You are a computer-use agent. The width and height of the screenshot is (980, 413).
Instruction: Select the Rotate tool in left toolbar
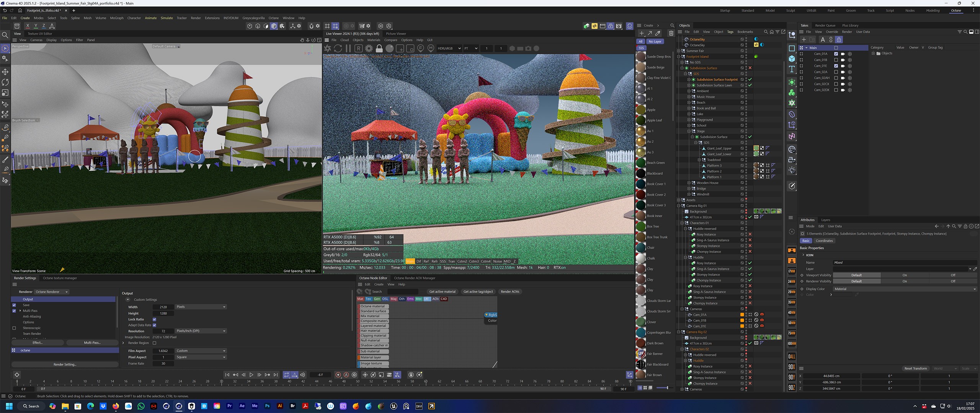pyautogui.click(x=5, y=82)
